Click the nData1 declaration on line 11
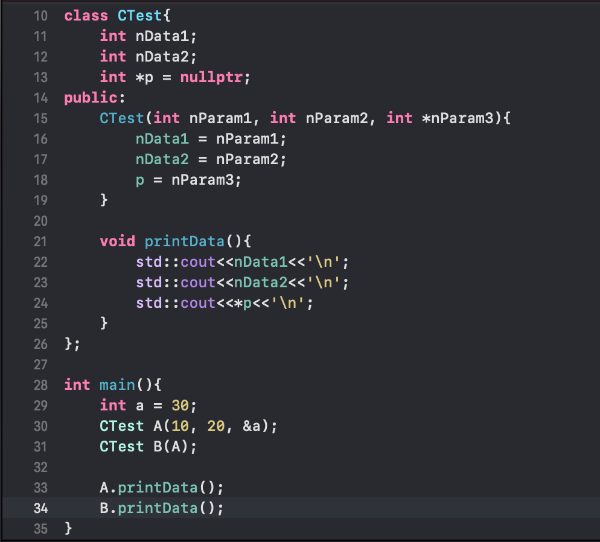 (162, 36)
